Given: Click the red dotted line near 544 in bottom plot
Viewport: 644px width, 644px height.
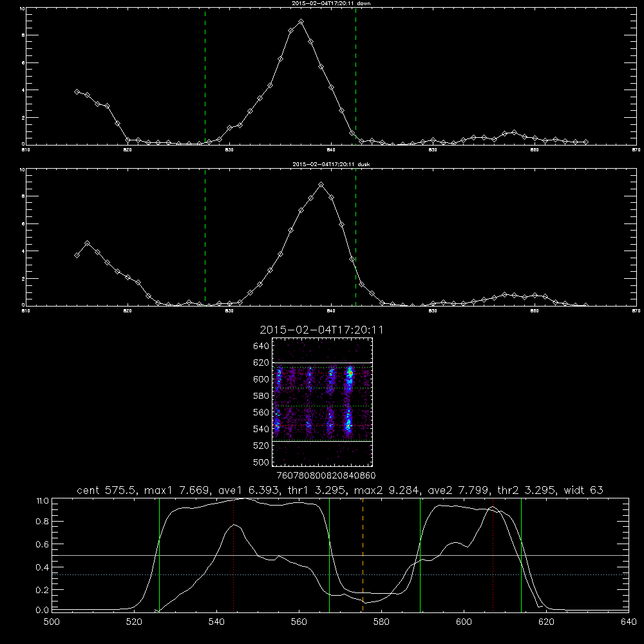Looking at the screenshot, I should [x=233, y=555].
